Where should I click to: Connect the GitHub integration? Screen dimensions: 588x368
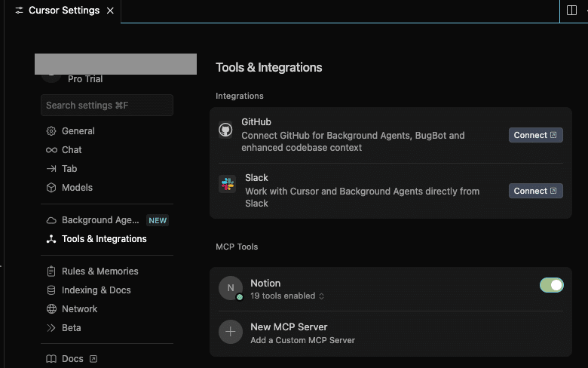535,135
